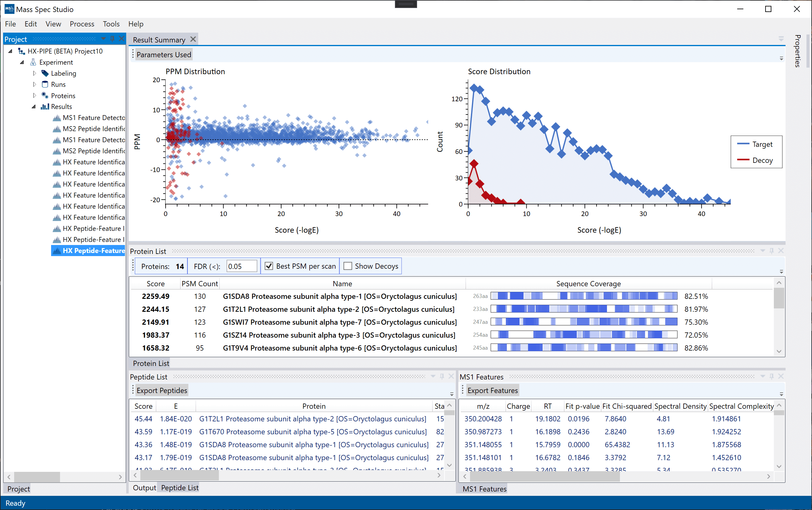
Task: Click sequence coverage bar for G1SDA8
Action: point(584,296)
